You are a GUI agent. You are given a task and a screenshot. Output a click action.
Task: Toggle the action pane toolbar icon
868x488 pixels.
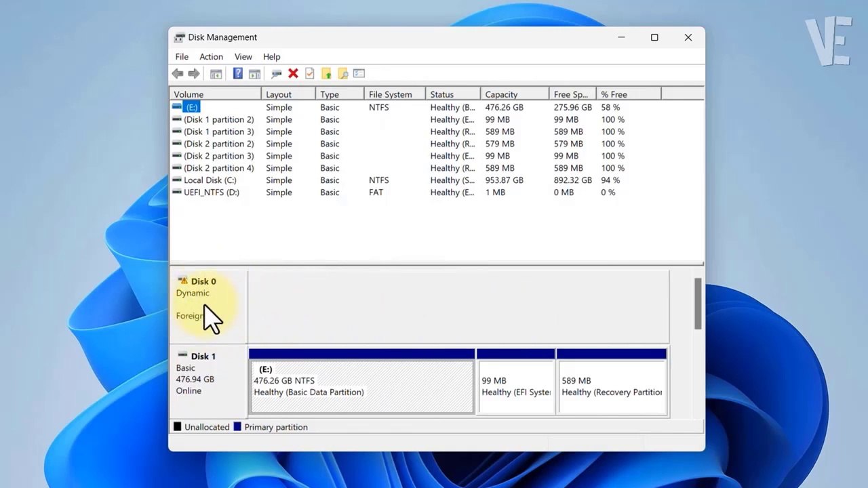(254, 73)
